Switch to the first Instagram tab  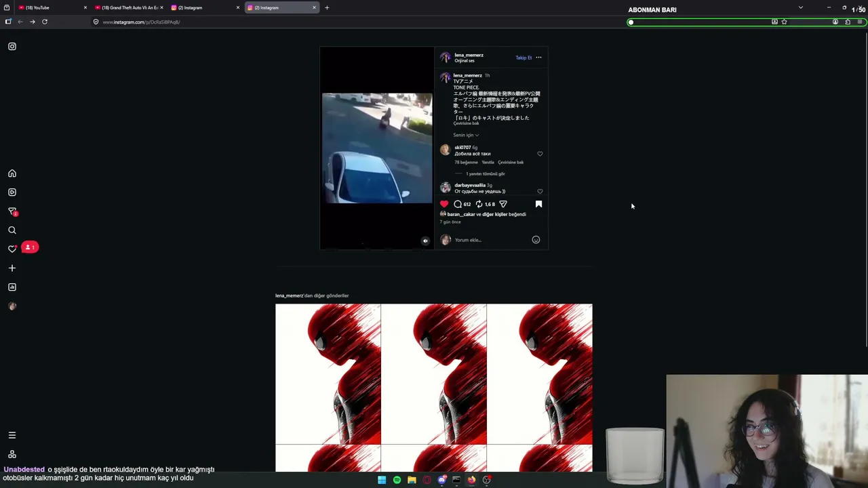(x=203, y=7)
